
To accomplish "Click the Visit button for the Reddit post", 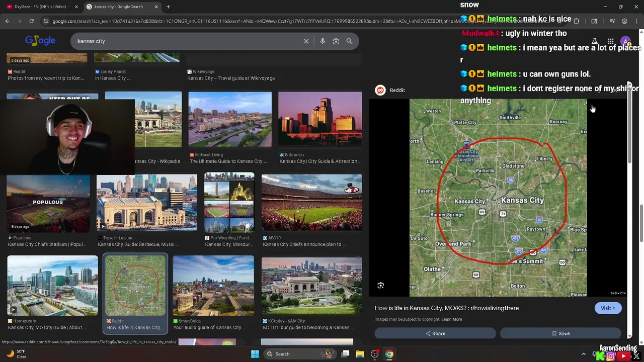I will click(x=608, y=308).
